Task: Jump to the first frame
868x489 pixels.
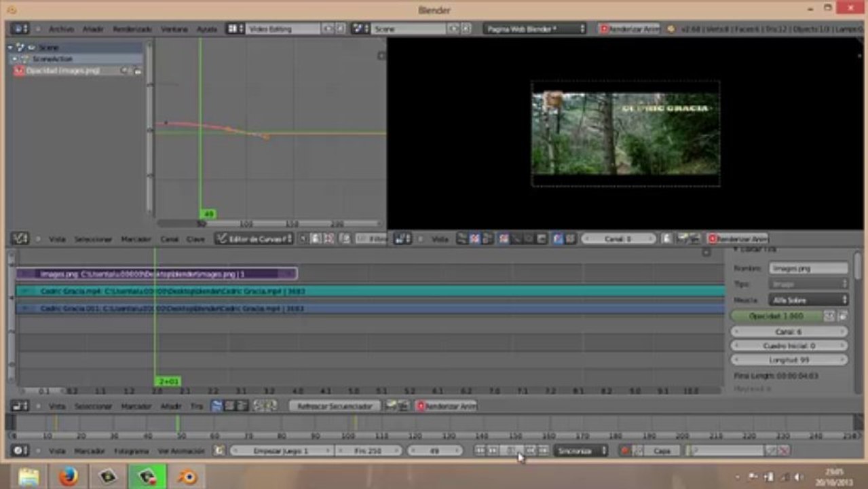Action: pos(480,451)
